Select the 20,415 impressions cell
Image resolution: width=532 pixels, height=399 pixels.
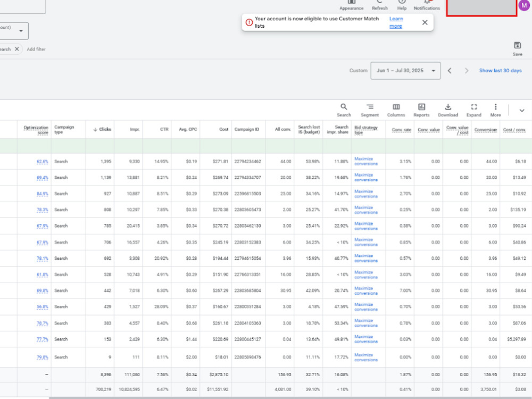click(x=134, y=226)
